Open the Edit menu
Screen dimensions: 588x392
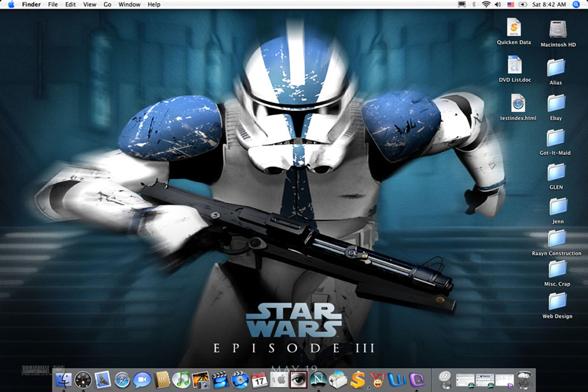(x=71, y=4)
